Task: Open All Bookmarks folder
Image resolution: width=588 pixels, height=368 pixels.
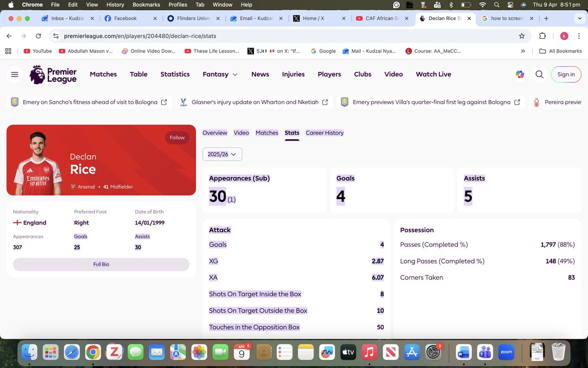Action: click(x=561, y=51)
